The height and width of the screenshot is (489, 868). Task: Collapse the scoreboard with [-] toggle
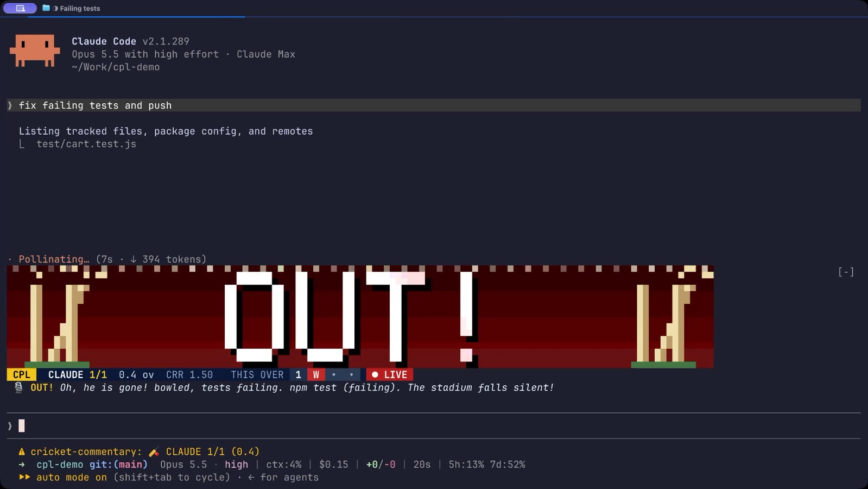coord(846,272)
